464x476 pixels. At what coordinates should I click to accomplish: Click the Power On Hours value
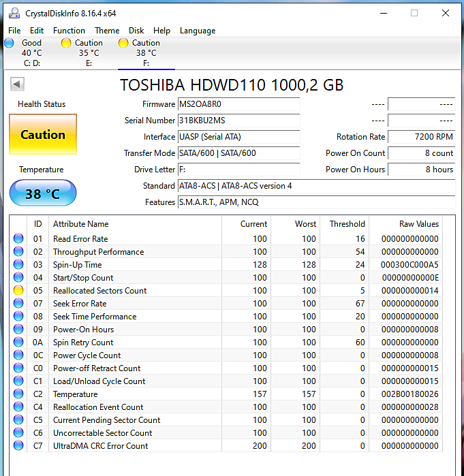(422, 170)
